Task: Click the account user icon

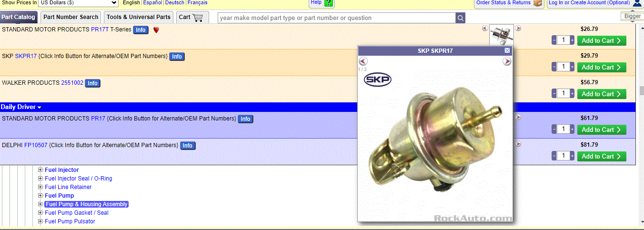Action: click(x=637, y=3)
